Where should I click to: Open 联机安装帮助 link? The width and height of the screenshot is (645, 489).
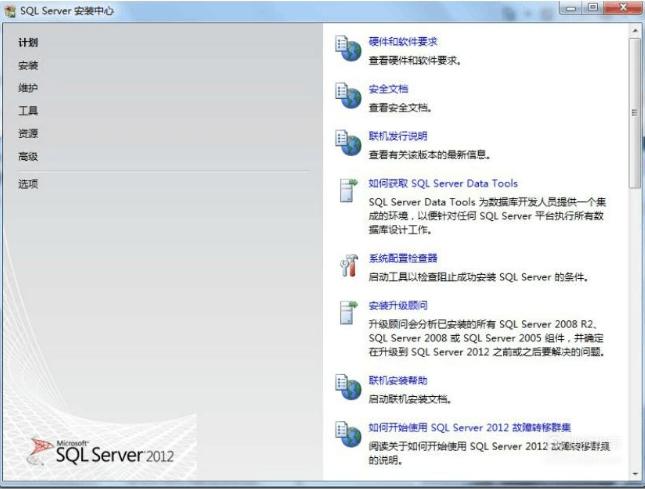398,380
